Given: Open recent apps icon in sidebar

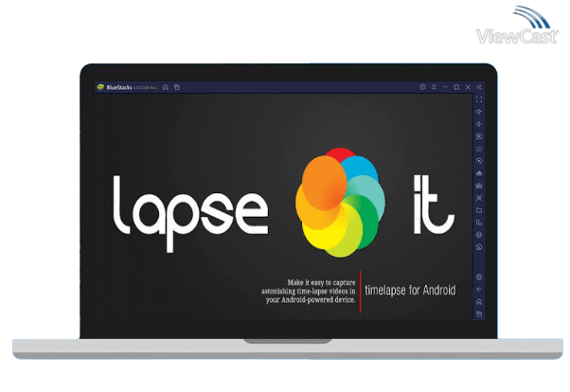Looking at the screenshot, I should pos(479,313).
